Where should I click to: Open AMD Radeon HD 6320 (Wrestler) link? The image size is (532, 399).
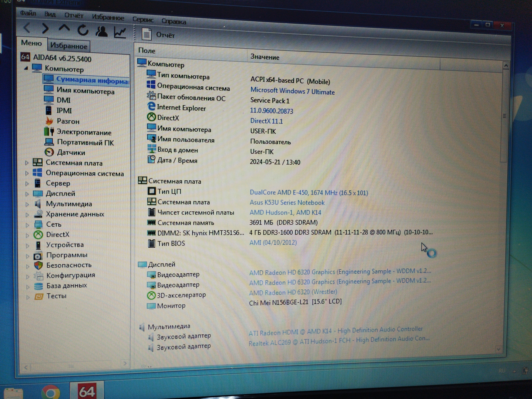tap(293, 292)
